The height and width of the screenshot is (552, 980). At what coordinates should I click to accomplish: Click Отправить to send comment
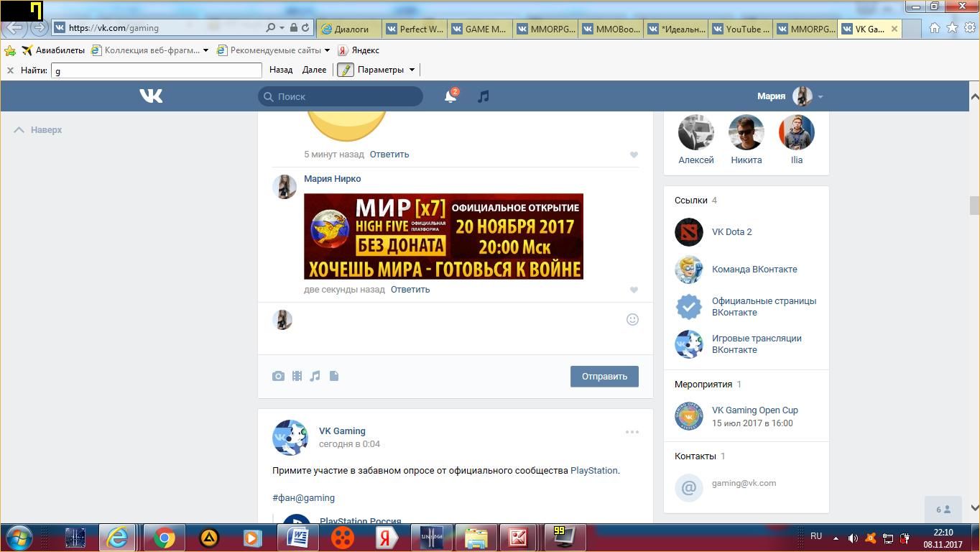pyautogui.click(x=604, y=377)
